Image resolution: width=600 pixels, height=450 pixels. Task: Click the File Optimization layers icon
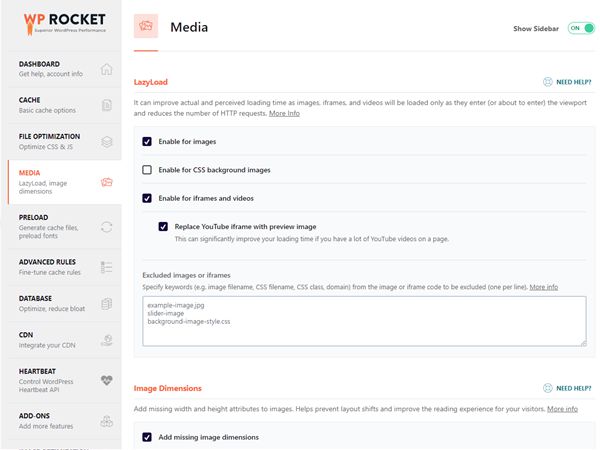click(x=107, y=142)
